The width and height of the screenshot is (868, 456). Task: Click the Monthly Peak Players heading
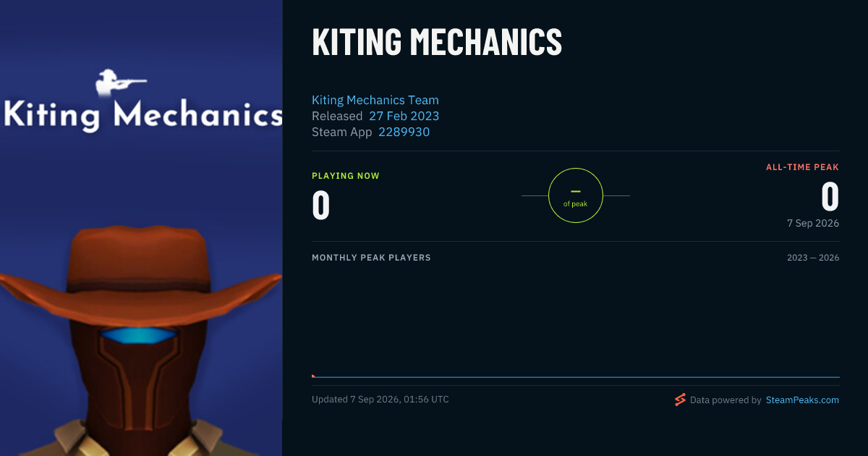click(371, 258)
